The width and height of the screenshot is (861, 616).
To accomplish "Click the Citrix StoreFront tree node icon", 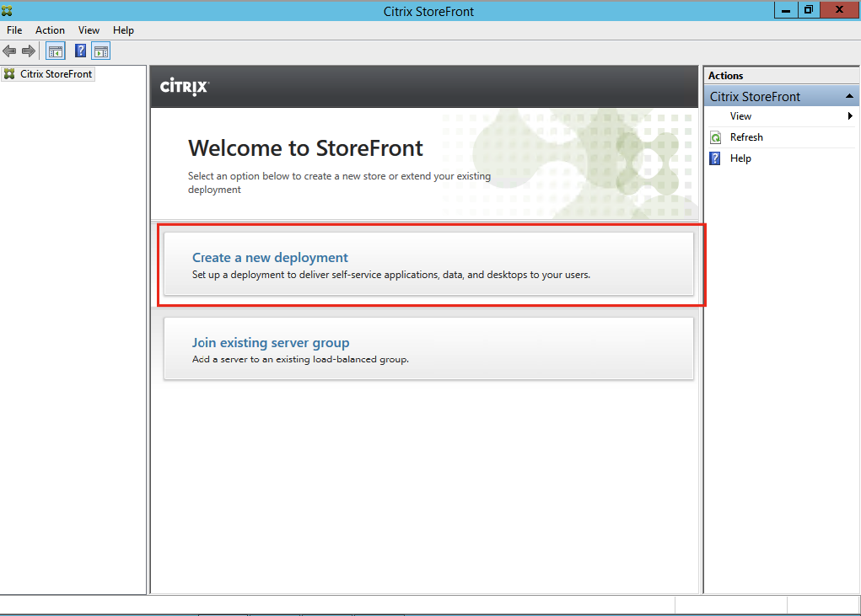I will pyautogui.click(x=9, y=74).
